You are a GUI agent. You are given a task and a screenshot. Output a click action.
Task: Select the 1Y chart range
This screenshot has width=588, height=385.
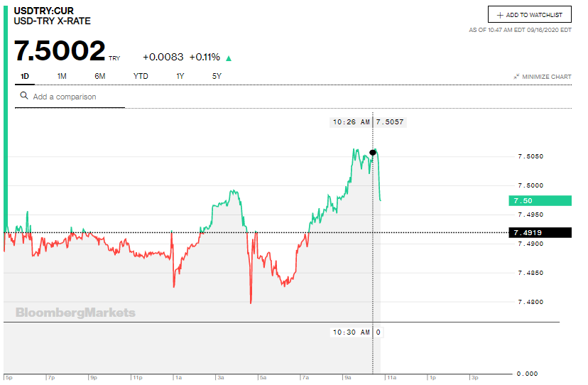180,76
